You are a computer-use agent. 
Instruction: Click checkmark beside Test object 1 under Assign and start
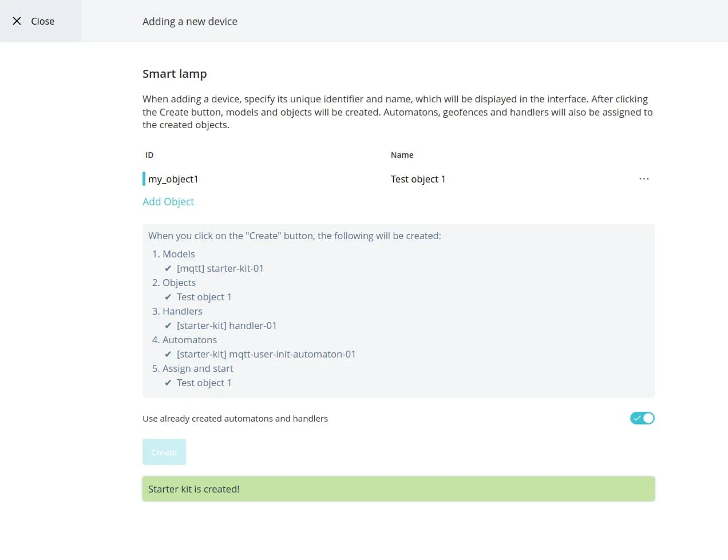(168, 383)
